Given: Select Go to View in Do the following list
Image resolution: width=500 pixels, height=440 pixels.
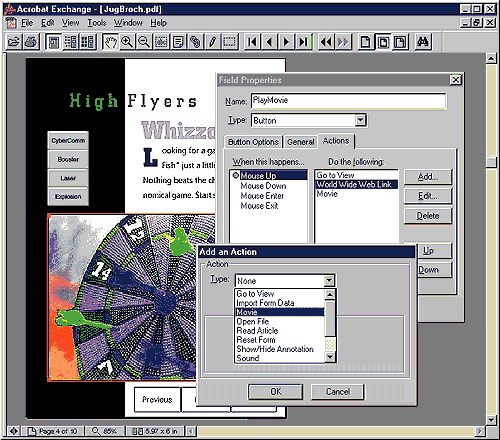Looking at the screenshot, I should 356,175.
